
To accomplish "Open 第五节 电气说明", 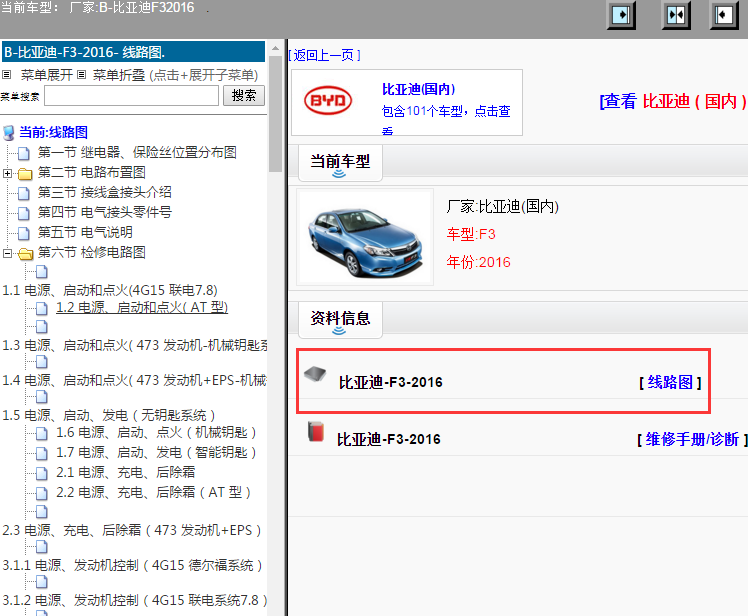I will click(85, 232).
